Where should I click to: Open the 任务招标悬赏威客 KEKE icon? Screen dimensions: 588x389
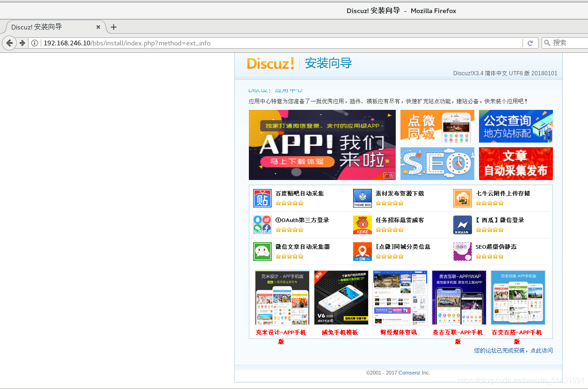click(x=362, y=225)
